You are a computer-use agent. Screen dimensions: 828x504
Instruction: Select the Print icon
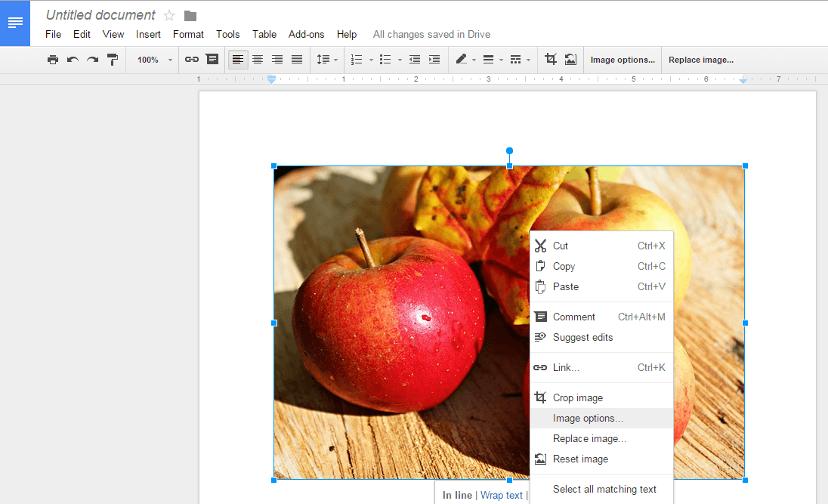pos(53,59)
